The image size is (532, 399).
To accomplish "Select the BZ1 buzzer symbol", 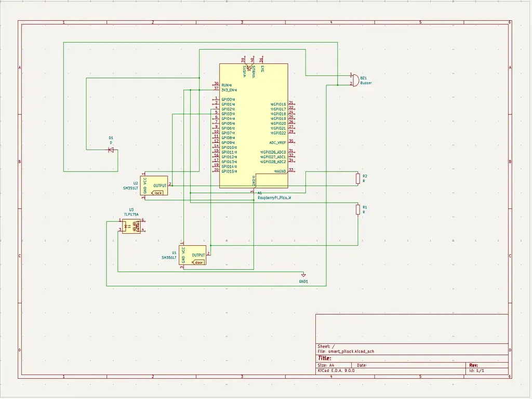I will [355, 81].
